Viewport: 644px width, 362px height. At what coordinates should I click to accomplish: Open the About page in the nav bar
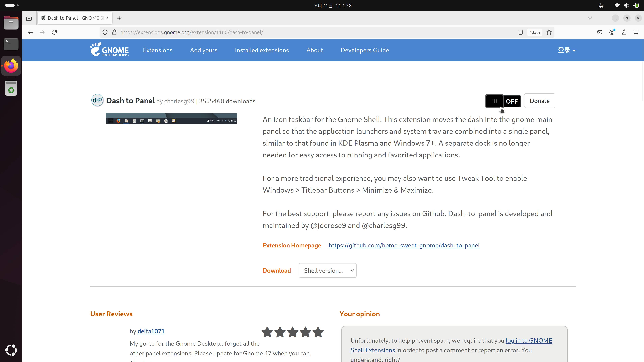click(x=315, y=50)
